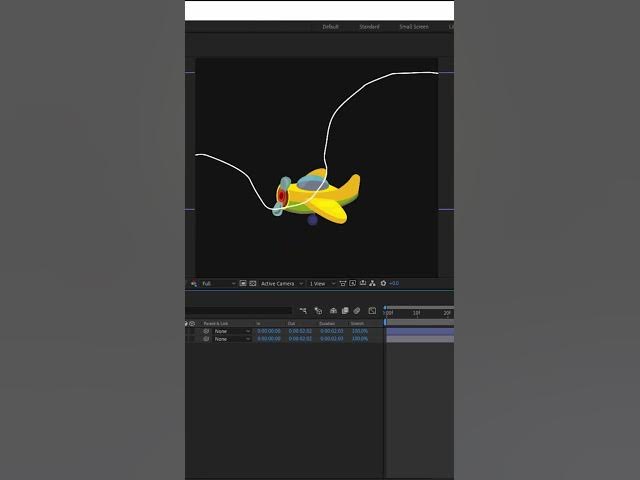Open the Graph Editor icon
The height and width of the screenshot is (480, 640).
(372, 311)
